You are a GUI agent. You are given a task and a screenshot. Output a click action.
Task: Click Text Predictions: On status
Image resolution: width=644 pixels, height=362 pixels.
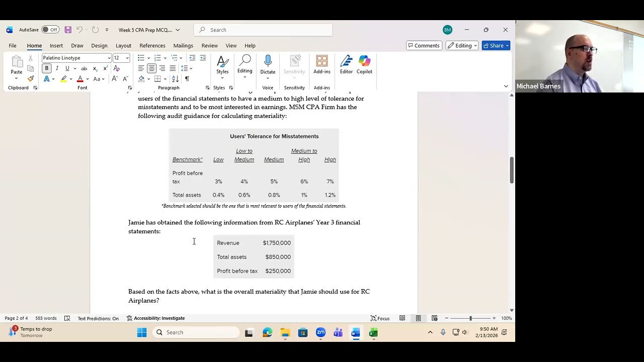click(x=98, y=318)
